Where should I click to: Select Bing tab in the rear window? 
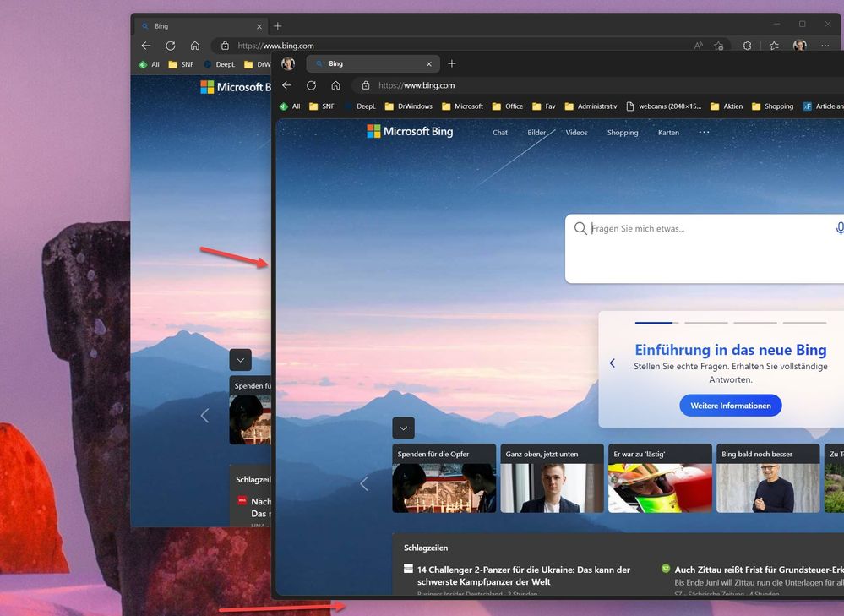(x=201, y=26)
